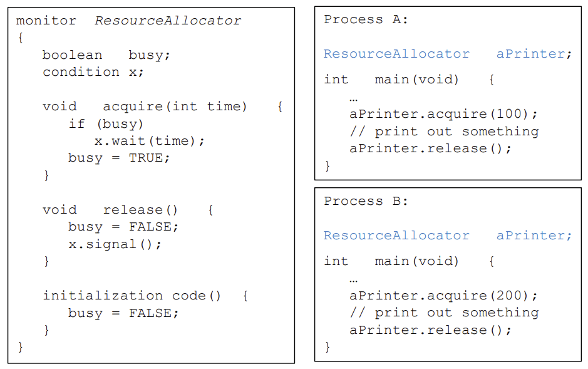
Task: Select the 'if (busy)' statement
Action: coord(106,124)
